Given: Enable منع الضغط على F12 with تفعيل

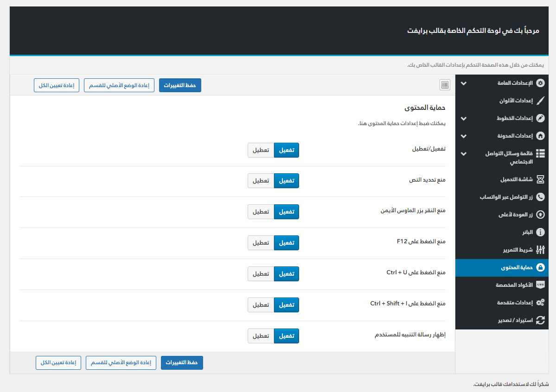Looking at the screenshot, I should (287, 243).
